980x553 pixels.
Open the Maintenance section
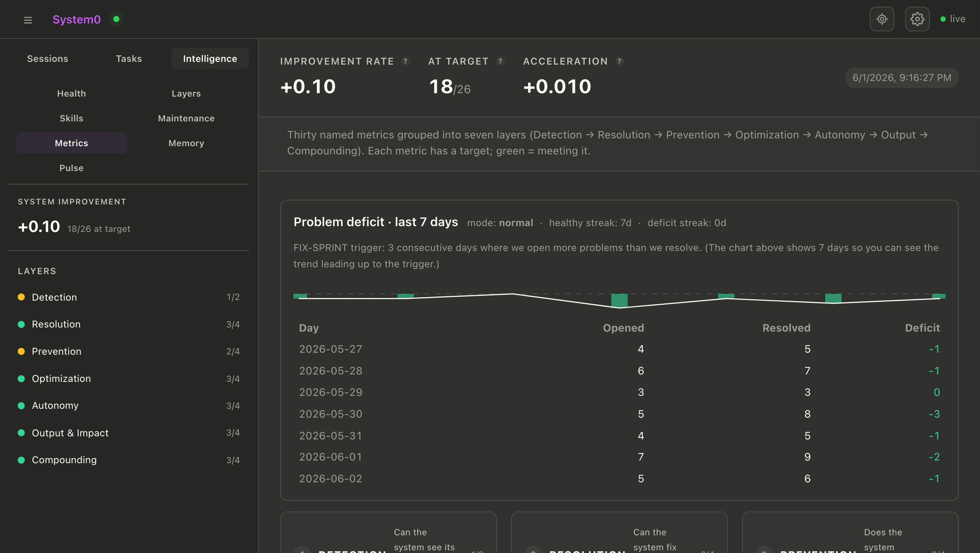(x=186, y=118)
